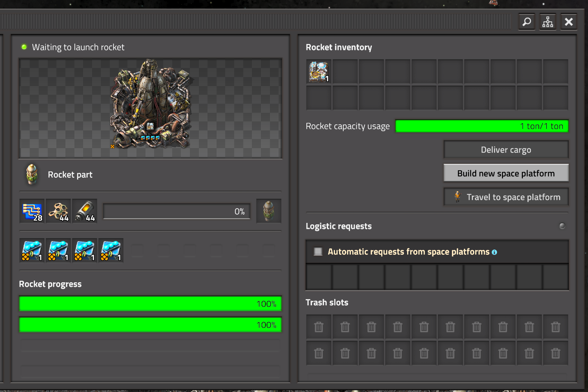Click the fifth trash slot in top row
The width and height of the screenshot is (588, 392).
tap(424, 327)
